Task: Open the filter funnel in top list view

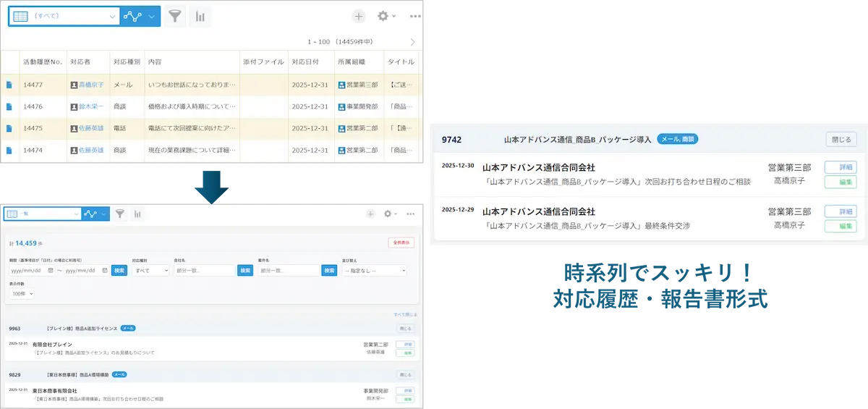Action: point(174,17)
